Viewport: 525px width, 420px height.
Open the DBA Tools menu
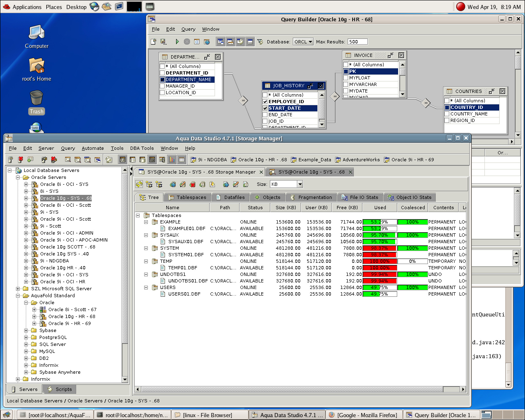point(142,148)
